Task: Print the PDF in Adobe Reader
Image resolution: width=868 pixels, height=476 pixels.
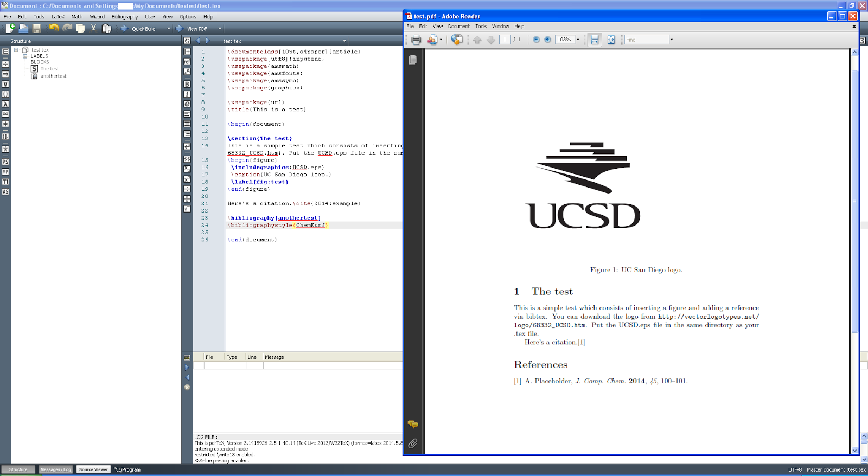Action: (x=416, y=40)
